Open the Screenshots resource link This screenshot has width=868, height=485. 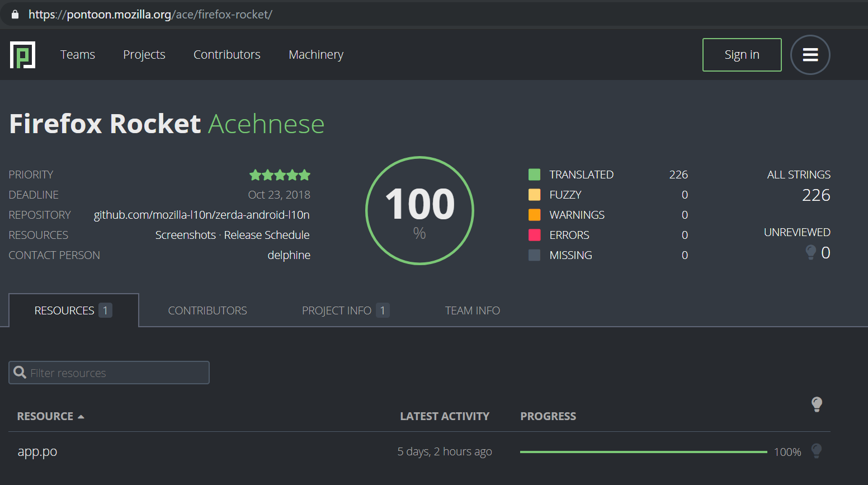186,235
